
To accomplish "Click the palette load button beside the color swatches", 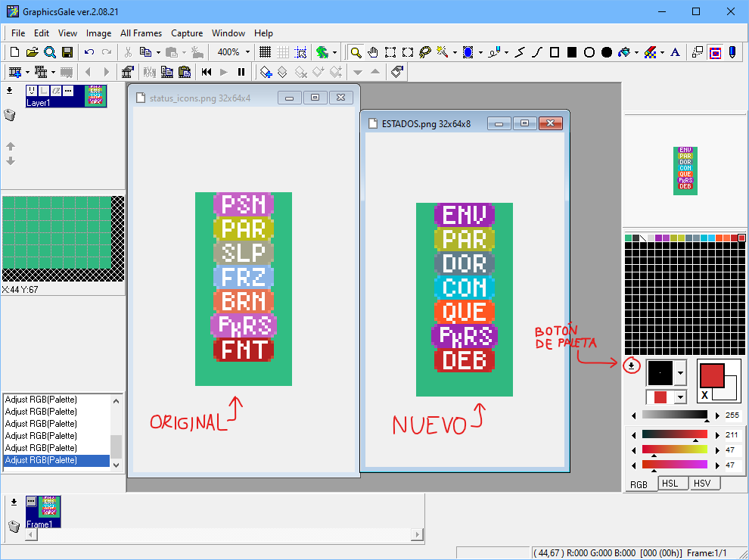I will point(632,365).
